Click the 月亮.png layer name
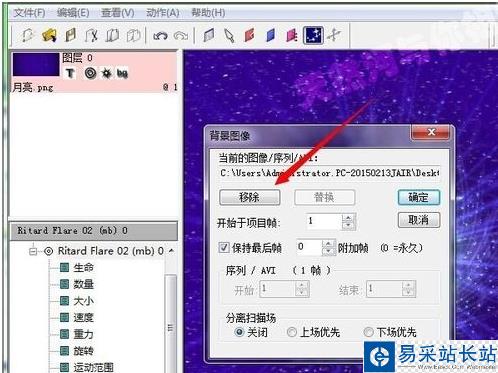The image size is (498, 373). pyautogui.click(x=32, y=88)
